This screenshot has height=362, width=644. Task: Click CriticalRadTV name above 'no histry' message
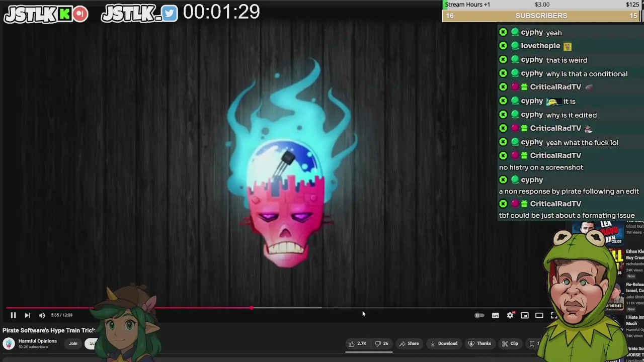(555, 156)
